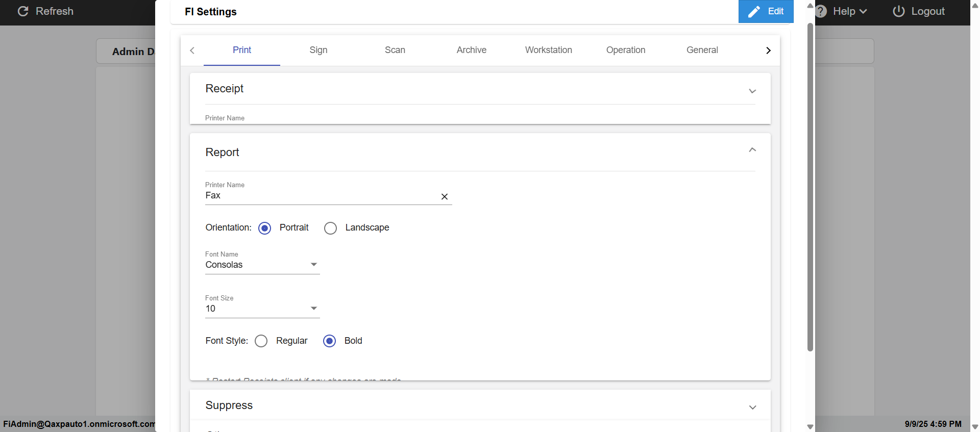Select Landscape orientation
The image size is (980, 432).
pos(331,228)
